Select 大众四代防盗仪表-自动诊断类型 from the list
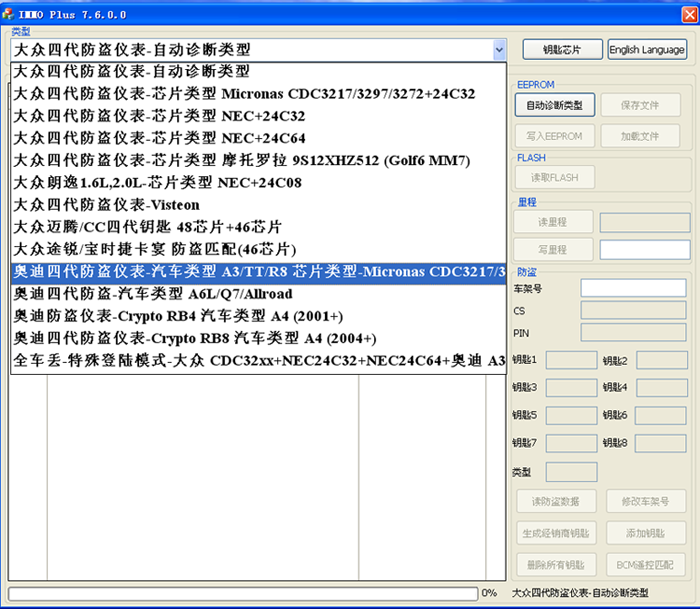Image resolution: width=700 pixels, height=609 pixels. 258,71
